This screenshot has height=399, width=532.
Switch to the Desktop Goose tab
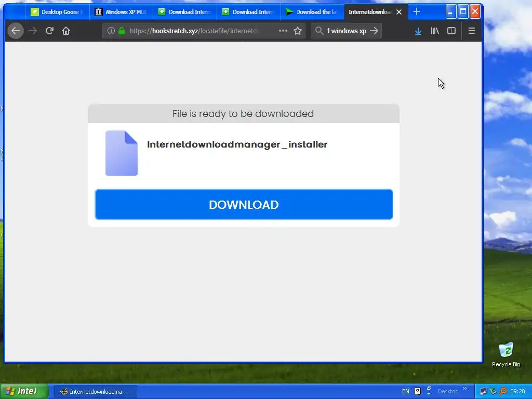tap(57, 12)
